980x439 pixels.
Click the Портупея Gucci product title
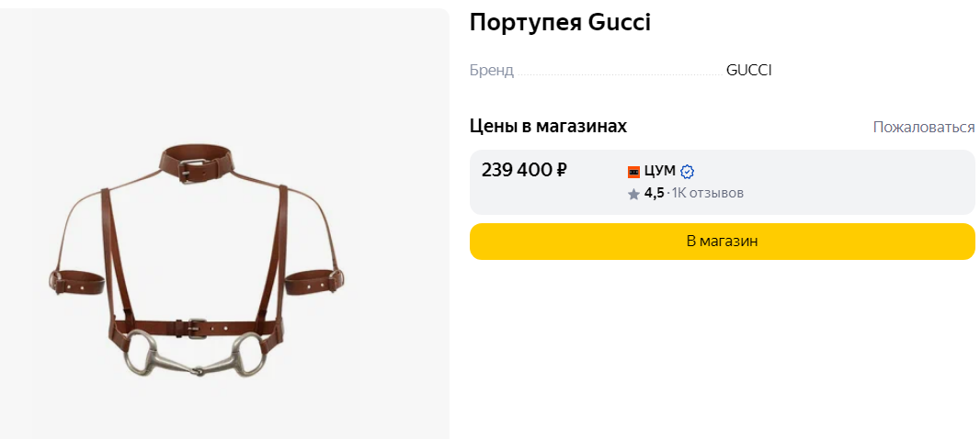(560, 23)
